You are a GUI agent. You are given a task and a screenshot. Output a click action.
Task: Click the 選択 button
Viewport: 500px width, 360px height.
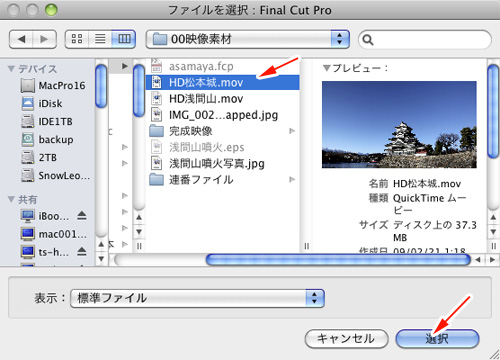click(x=437, y=339)
